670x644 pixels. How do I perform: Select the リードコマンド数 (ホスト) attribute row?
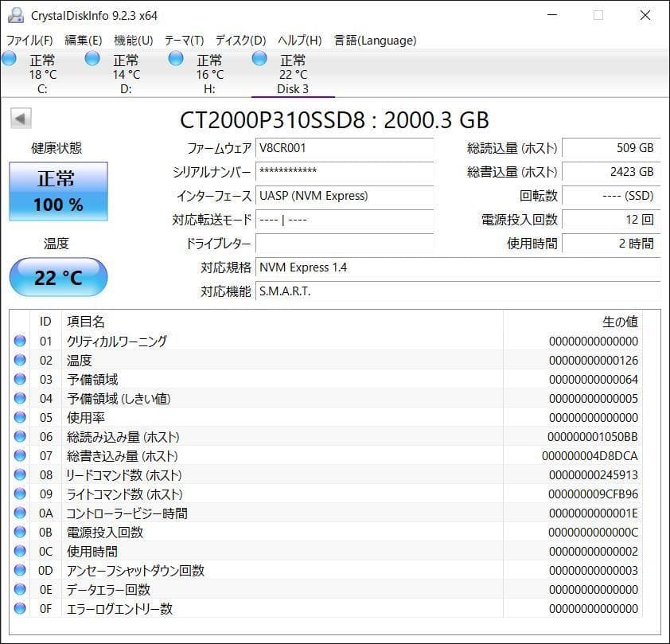(x=326, y=474)
